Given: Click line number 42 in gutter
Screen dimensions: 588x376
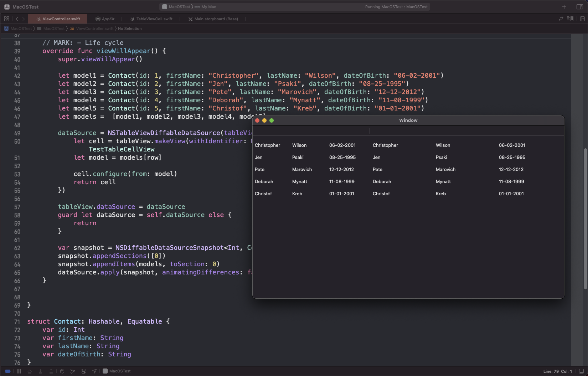Looking at the screenshot, I should [x=17, y=76].
